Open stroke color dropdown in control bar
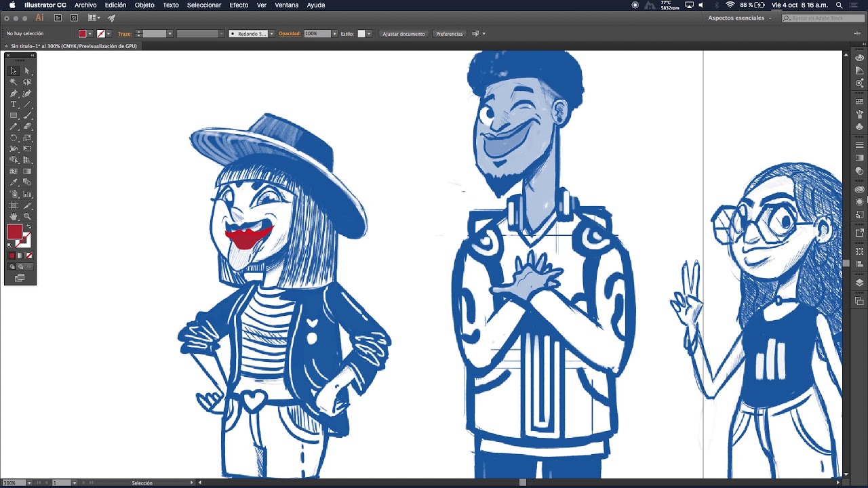 point(110,34)
